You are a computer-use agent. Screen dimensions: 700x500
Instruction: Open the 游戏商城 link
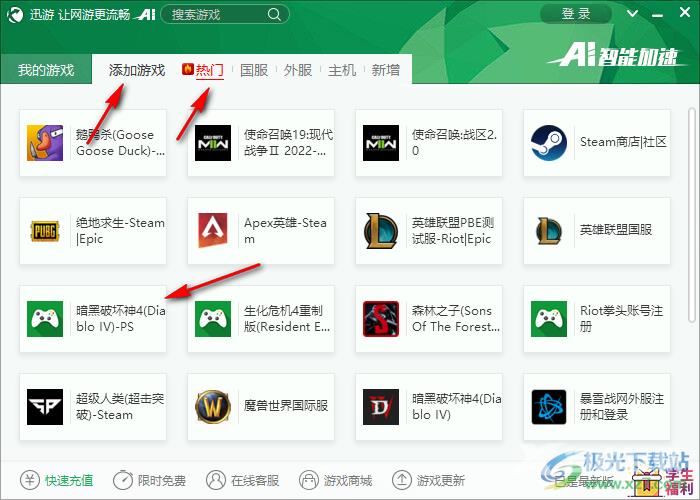tap(348, 481)
